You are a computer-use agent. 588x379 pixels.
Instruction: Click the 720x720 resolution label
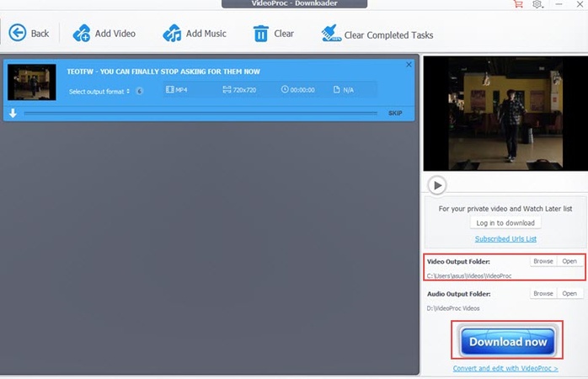[x=239, y=90]
